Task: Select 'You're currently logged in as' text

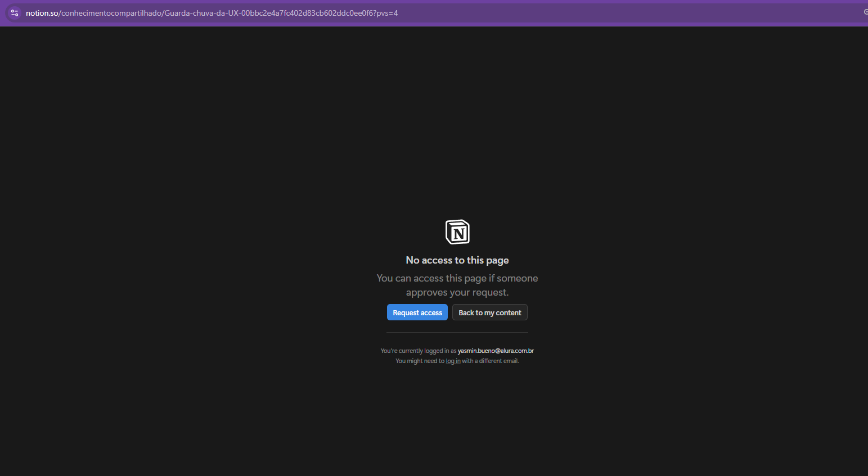Action: [419, 351]
